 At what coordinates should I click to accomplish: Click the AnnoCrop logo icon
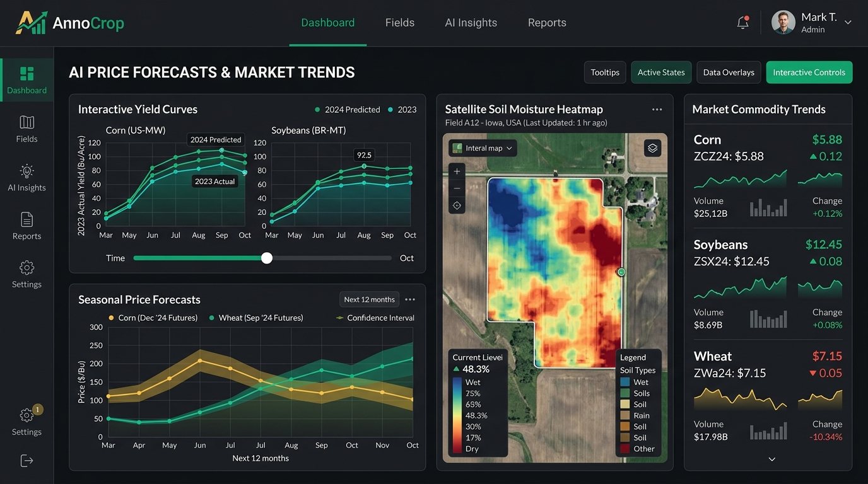tap(31, 23)
